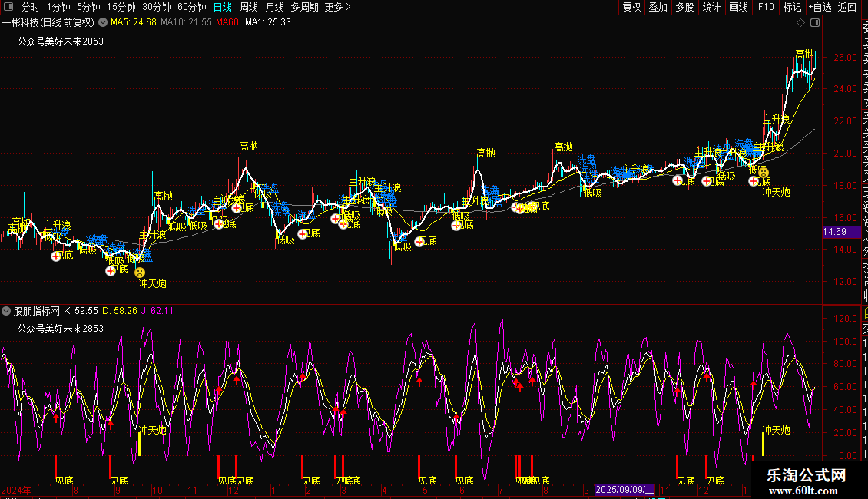Click the 复权 button
Image resolution: width=868 pixels, height=499 pixels.
coord(631,7)
